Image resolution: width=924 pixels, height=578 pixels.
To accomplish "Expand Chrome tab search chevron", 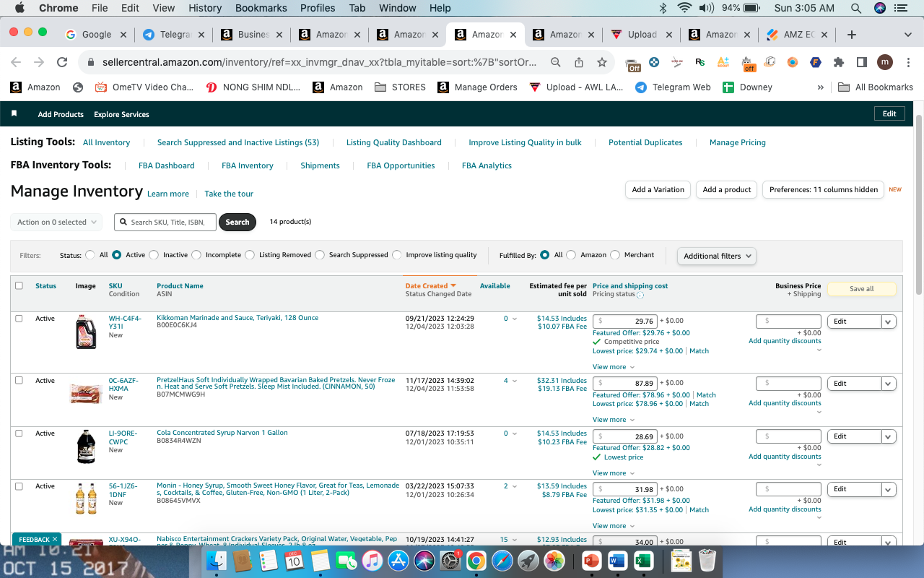I will coord(907,35).
